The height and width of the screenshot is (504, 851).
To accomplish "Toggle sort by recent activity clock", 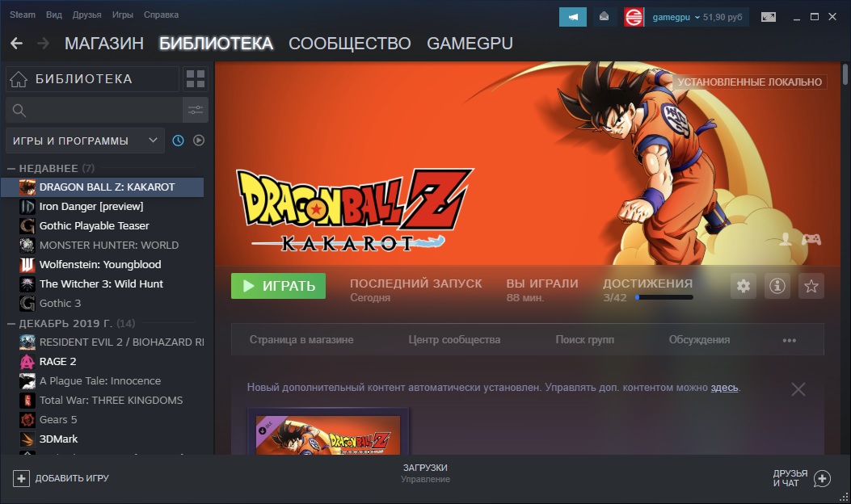I will pyautogui.click(x=178, y=141).
